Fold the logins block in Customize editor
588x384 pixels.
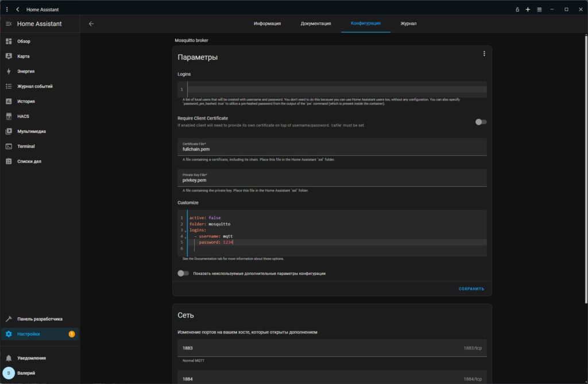186,231
